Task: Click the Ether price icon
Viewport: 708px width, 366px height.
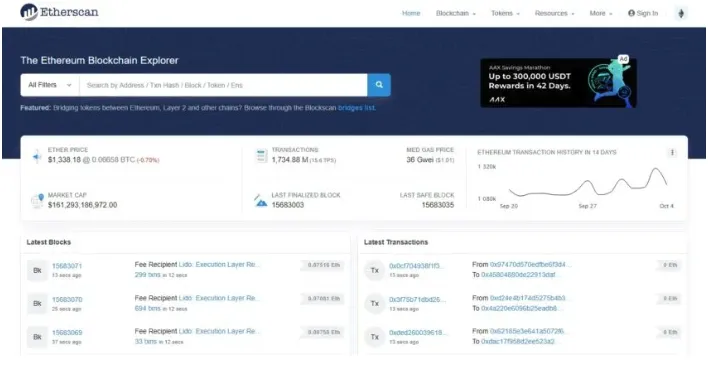Action: coord(37,157)
